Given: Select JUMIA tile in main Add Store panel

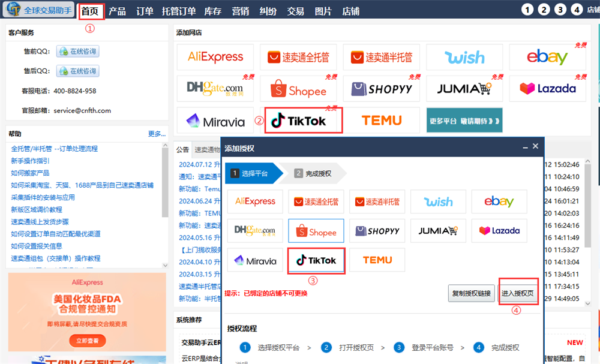Looking at the screenshot, I should (x=464, y=89).
